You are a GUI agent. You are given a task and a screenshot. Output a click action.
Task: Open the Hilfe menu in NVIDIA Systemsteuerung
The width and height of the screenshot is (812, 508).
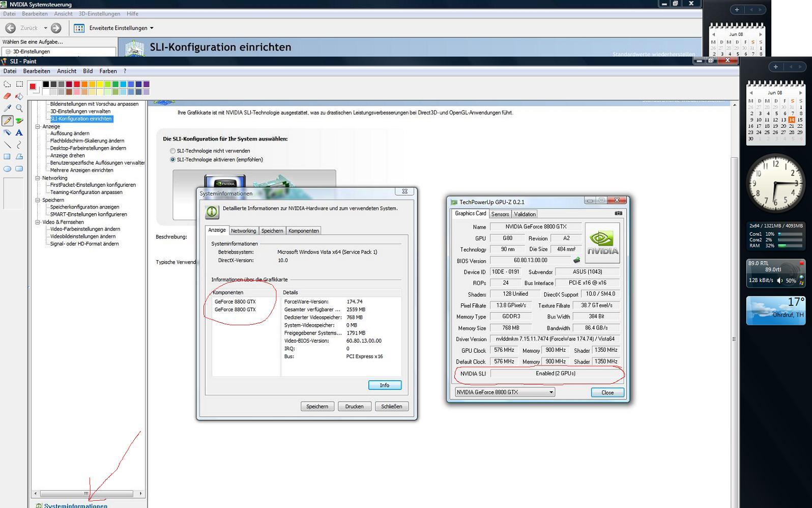(x=132, y=14)
